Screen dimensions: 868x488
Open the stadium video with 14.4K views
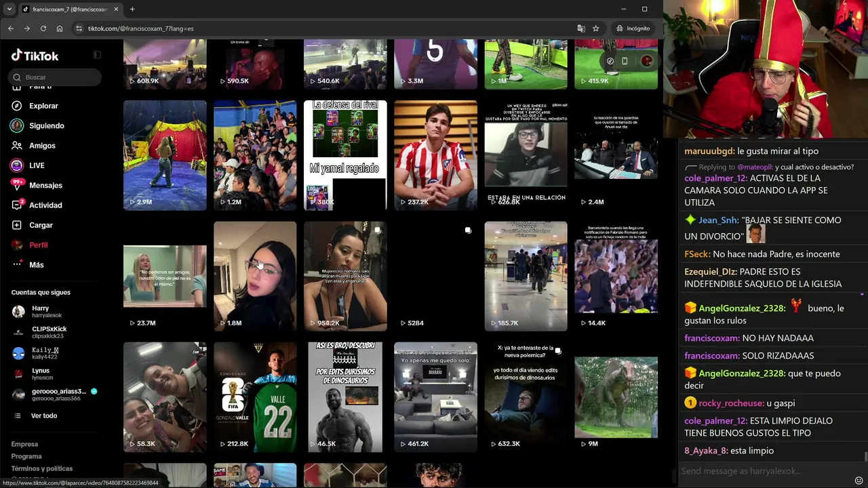[x=616, y=277]
